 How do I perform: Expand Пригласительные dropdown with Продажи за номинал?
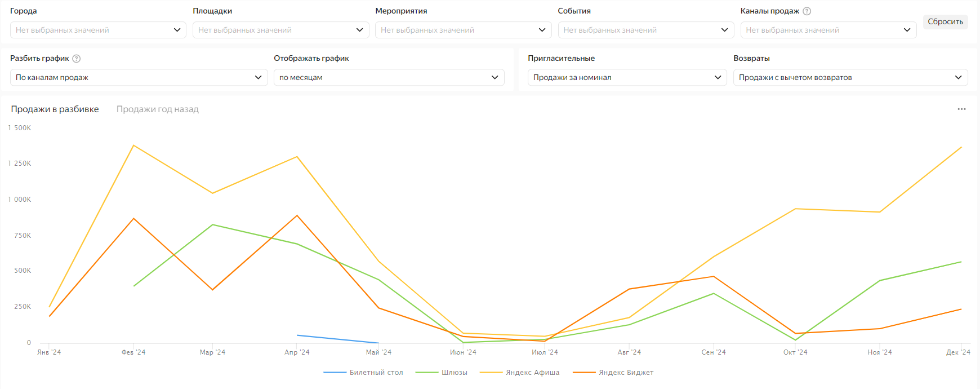coord(627,78)
